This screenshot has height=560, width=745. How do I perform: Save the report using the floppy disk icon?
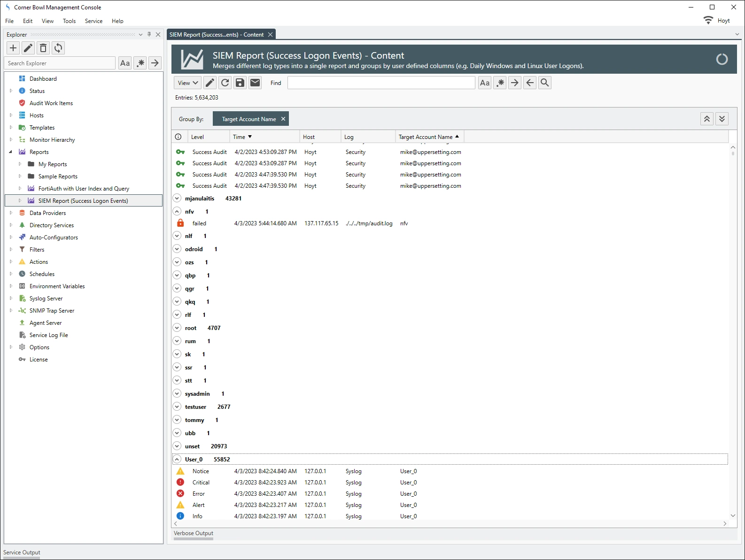(x=240, y=83)
